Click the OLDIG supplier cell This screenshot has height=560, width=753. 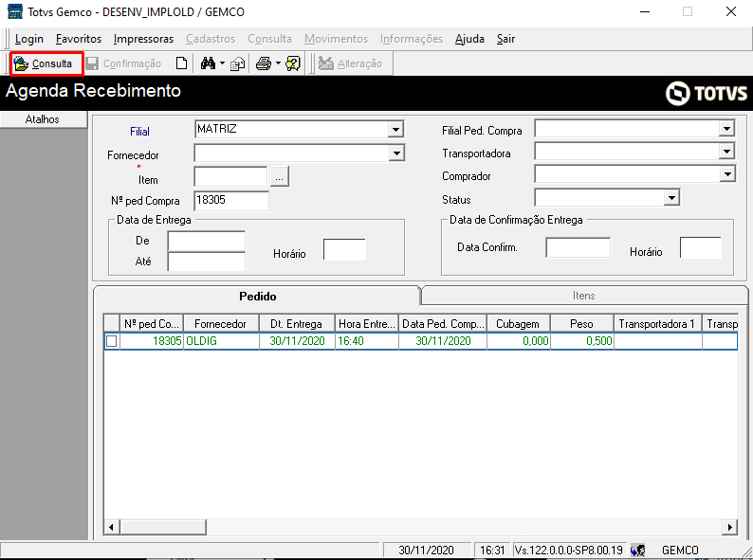tap(221, 341)
